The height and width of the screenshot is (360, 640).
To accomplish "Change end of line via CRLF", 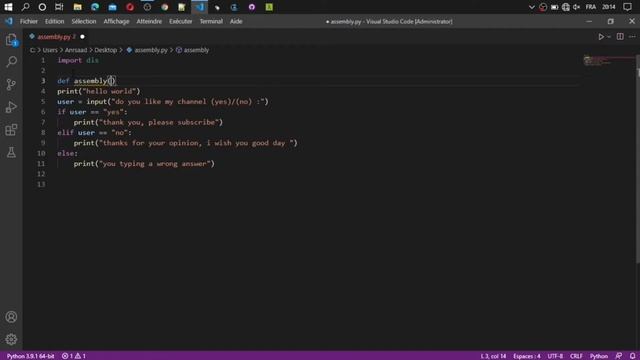I will coord(576,356).
